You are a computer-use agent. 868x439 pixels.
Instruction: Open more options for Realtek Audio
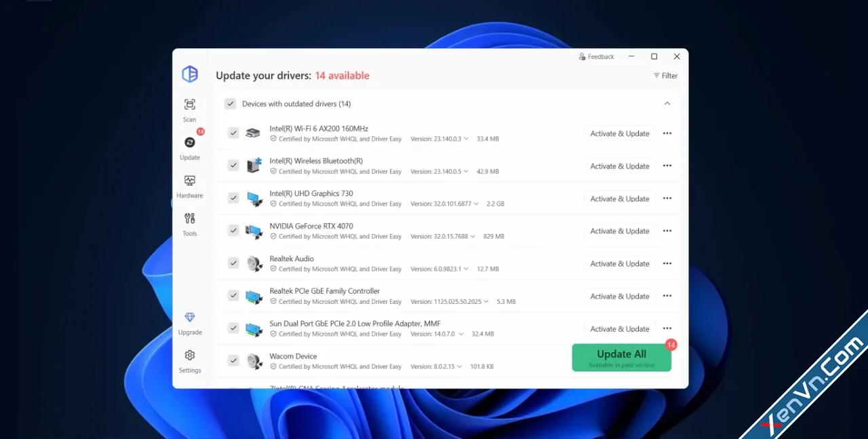(667, 264)
